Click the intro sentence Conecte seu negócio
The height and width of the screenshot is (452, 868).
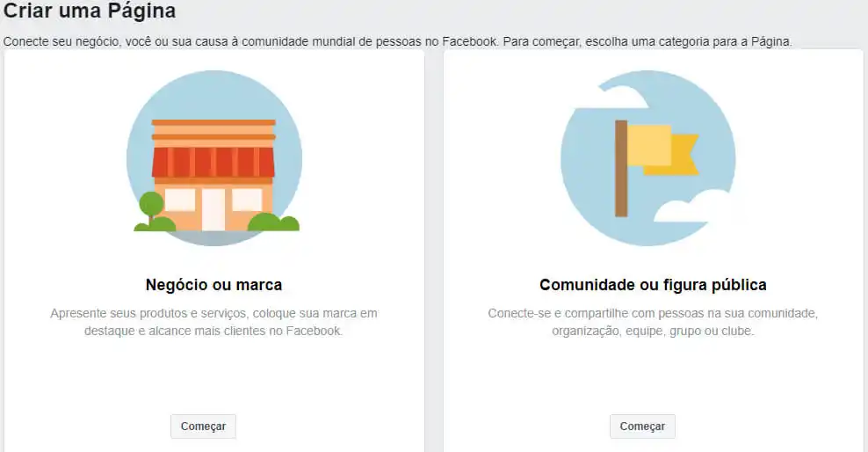pos(397,41)
